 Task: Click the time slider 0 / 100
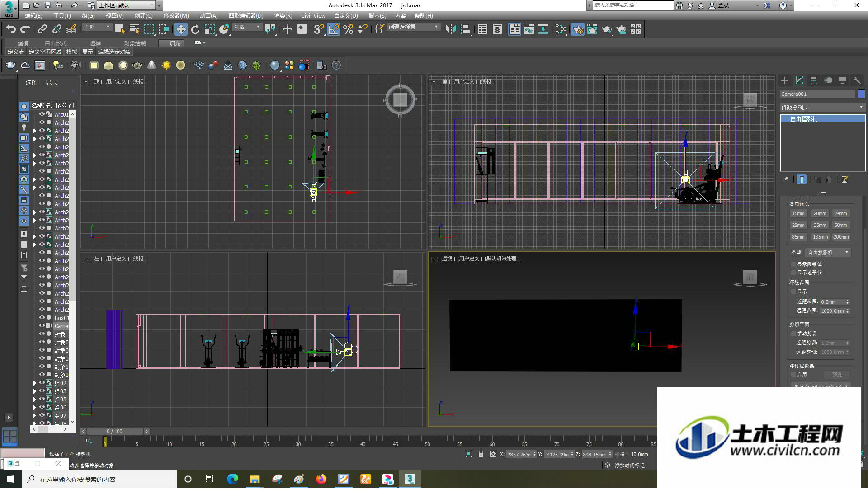pos(115,432)
